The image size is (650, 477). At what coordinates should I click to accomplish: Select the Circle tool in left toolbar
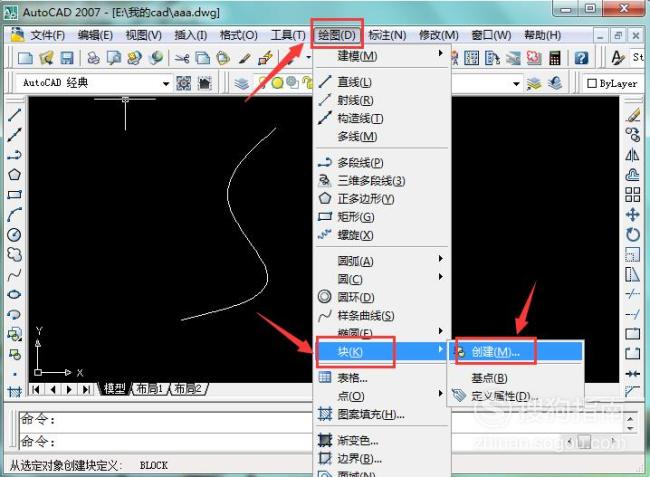click(15, 235)
